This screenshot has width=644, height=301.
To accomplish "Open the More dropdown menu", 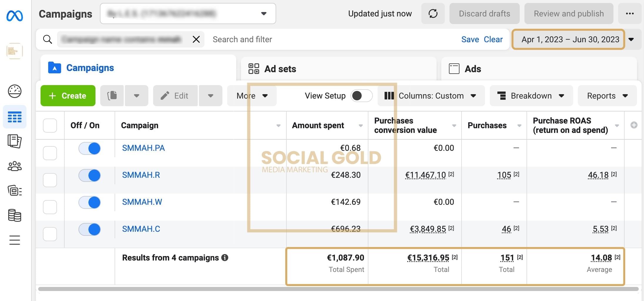I will 252,96.
